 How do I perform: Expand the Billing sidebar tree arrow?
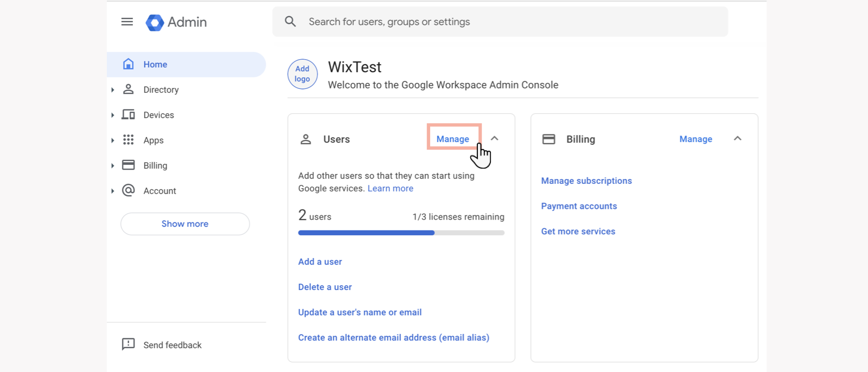coord(112,165)
